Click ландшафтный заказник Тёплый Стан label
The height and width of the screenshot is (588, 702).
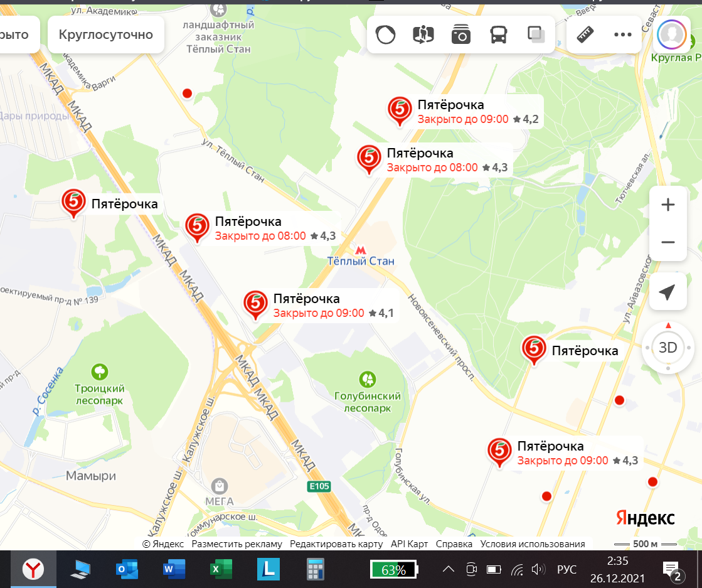(218, 37)
